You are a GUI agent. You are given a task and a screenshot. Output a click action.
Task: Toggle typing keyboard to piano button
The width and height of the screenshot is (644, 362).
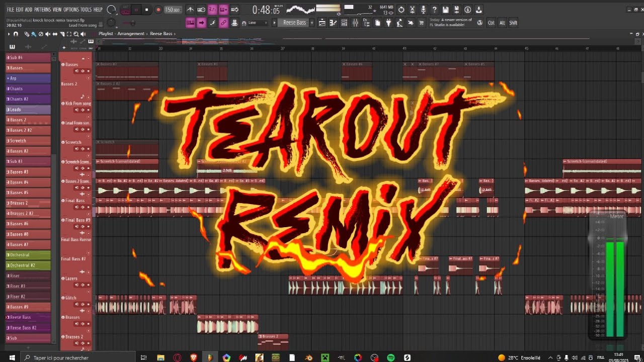[x=191, y=23]
